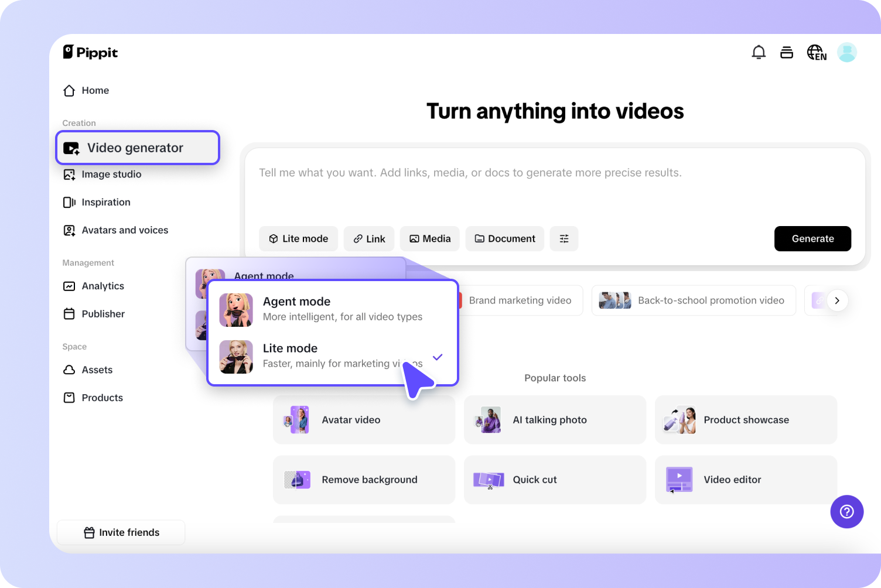Click the Products bag icon
Image resolution: width=881 pixels, height=588 pixels.
coord(69,398)
